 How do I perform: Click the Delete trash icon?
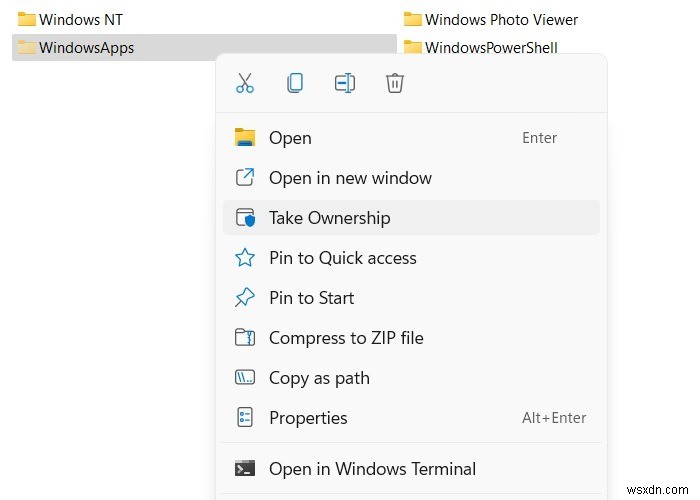395,83
